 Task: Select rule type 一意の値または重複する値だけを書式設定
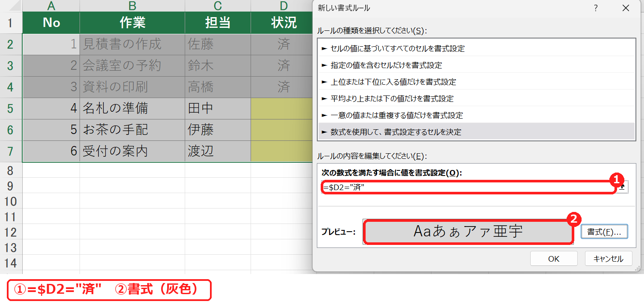click(476, 115)
